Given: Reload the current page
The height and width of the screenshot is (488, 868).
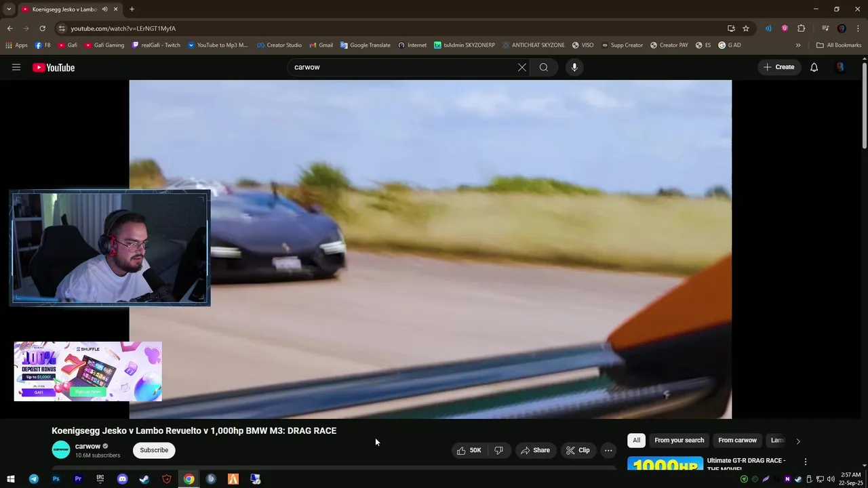Looking at the screenshot, I should (x=42, y=28).
